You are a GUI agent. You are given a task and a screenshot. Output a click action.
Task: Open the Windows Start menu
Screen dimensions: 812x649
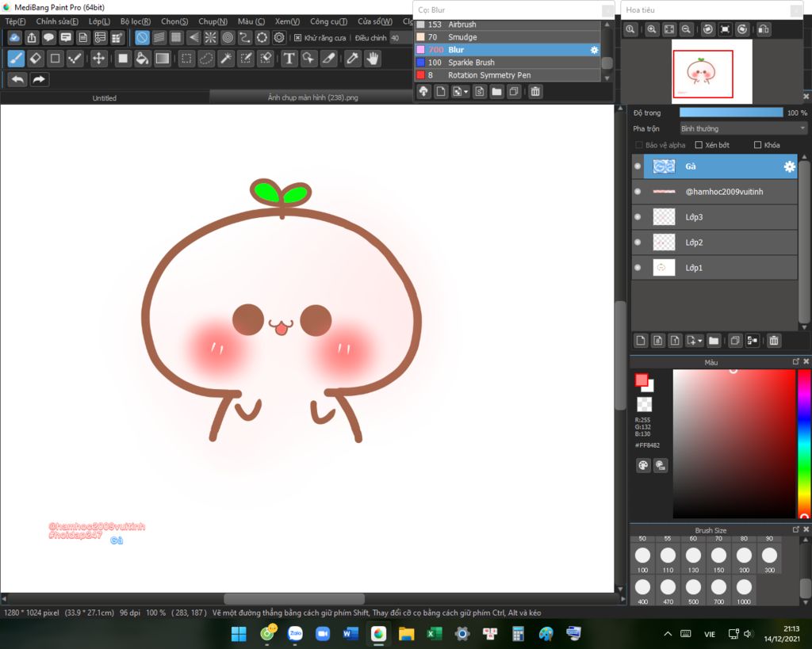pos(239,633)
